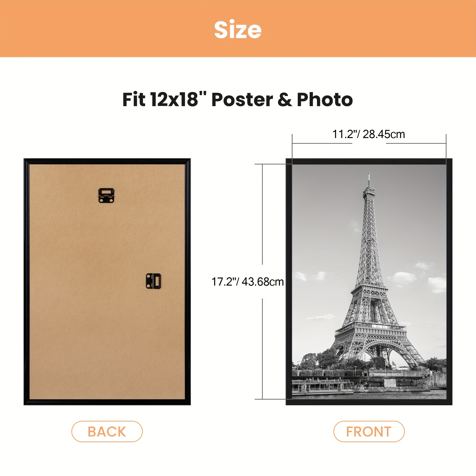Click the river boat in the photo

coord(322,387)
